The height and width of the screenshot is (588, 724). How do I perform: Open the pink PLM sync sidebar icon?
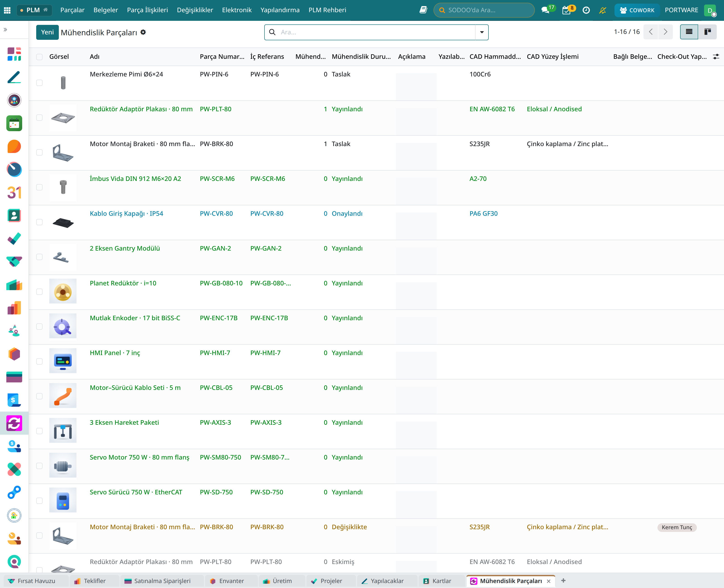click(x=14, y=423)
